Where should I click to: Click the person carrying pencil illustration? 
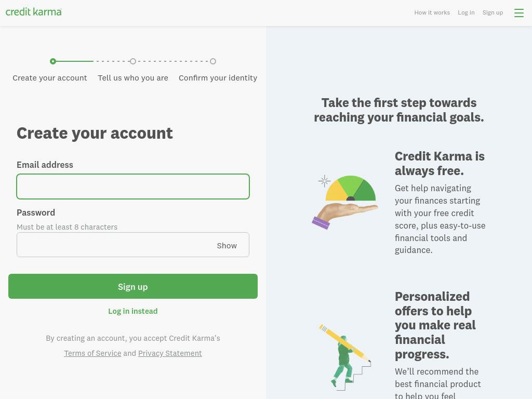(x=345, y=357)
